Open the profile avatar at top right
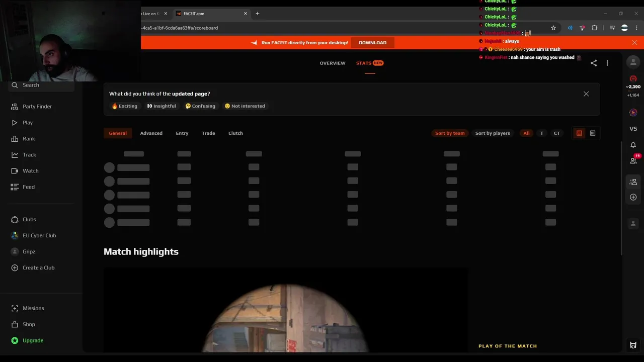The width and height of the screenshot is (644, 362). 633,62
